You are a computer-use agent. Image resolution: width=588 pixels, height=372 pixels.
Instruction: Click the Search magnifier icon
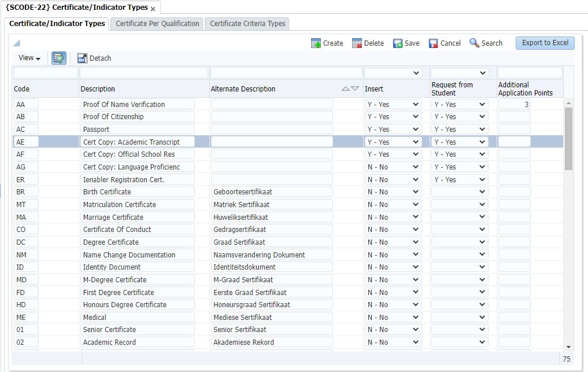click(x=474, y=43)
